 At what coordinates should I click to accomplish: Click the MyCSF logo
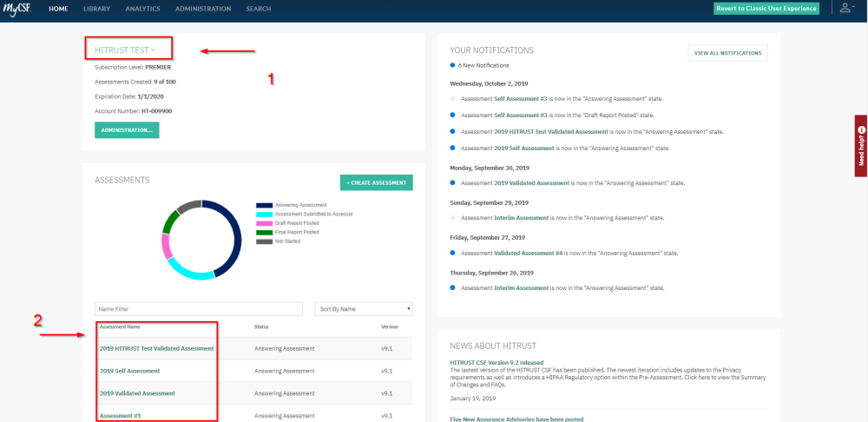click(17, 9)
